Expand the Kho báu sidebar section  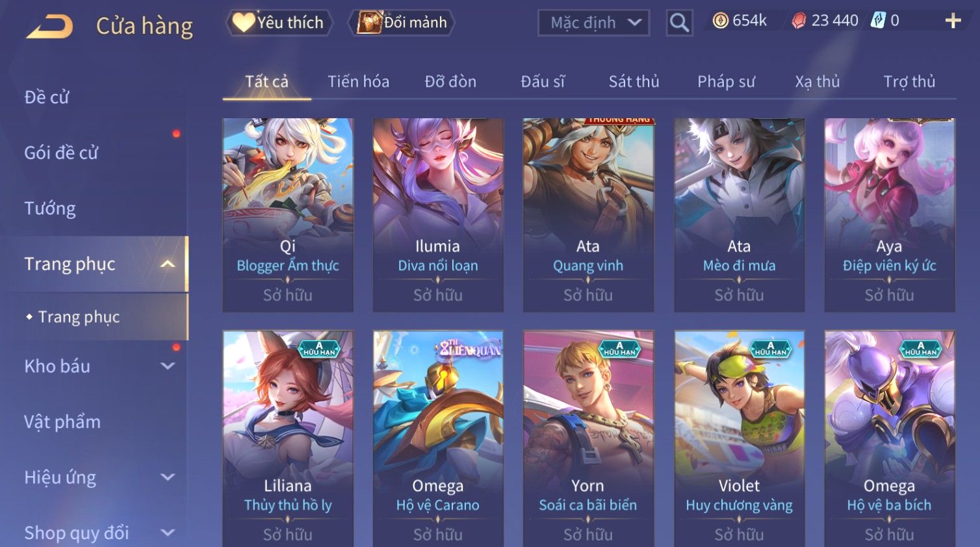(x=168, y=366)
